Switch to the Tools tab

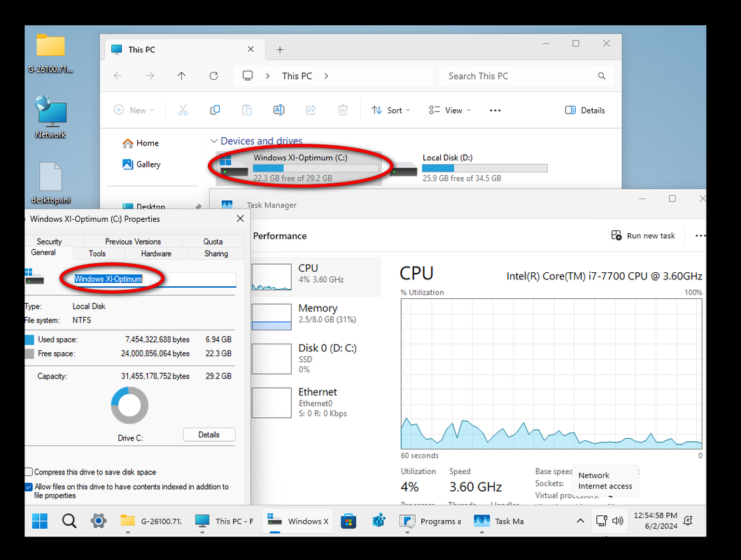[x=97, y=253]
